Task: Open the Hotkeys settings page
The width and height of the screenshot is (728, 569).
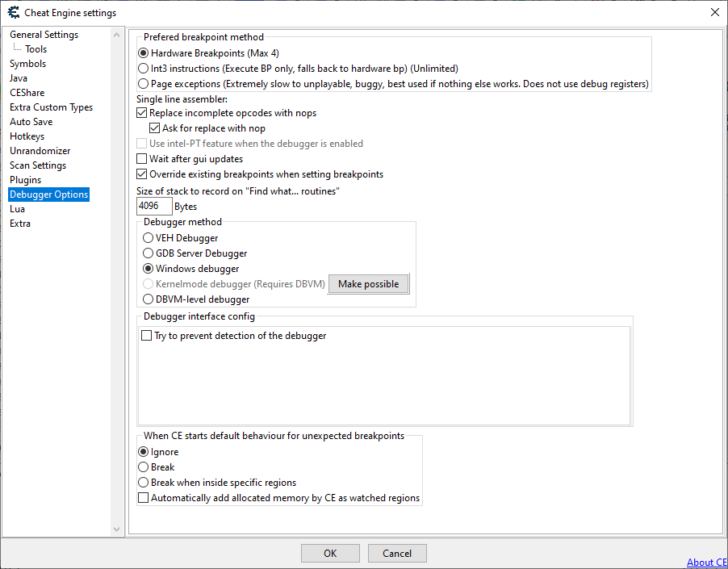Action: tap(27, 136)
